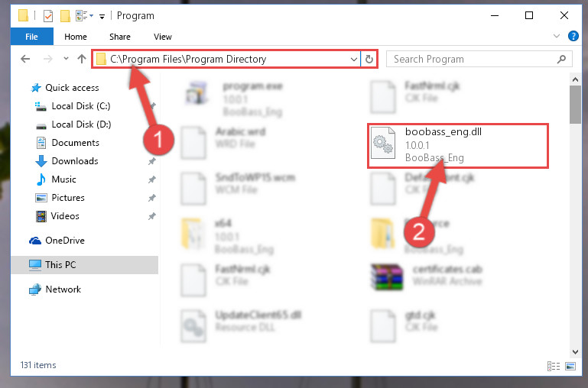Open Local Disk (C:) in the sidebar
588x388 pixels.
click(x=80, y=106)
